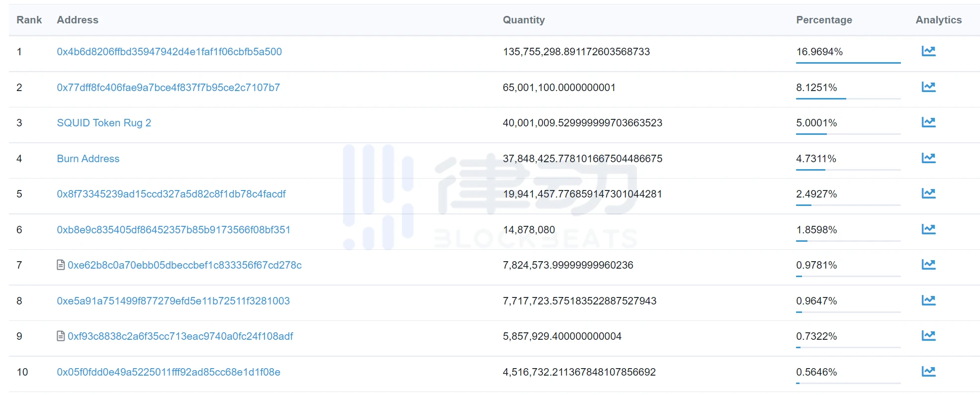
Task: Click the 0.9781% percentage value
Action: pyautogui.click(x=816, y=265)
